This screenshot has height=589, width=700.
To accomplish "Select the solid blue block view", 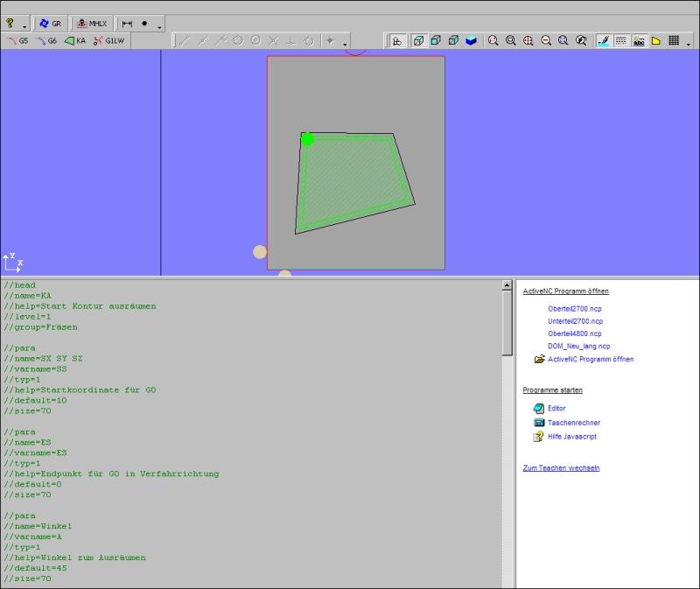I will (x=471, y=41).
